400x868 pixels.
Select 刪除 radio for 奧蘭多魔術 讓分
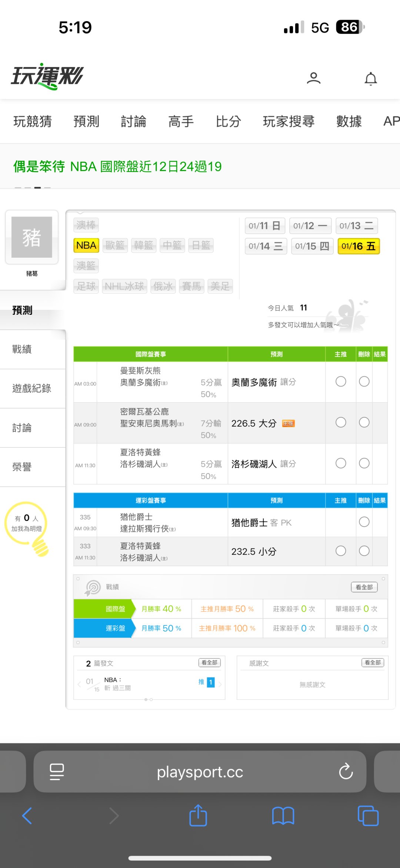coord(364,382)
